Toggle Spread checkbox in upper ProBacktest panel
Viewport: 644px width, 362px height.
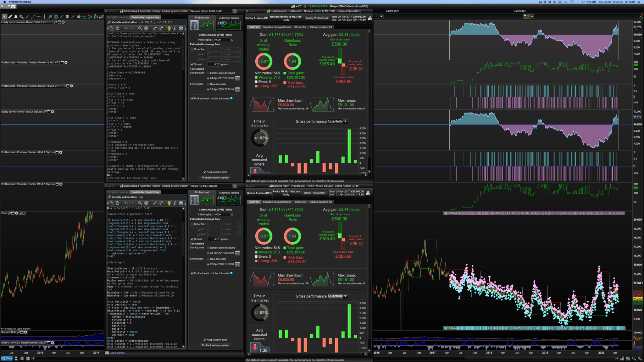(192, 64)
